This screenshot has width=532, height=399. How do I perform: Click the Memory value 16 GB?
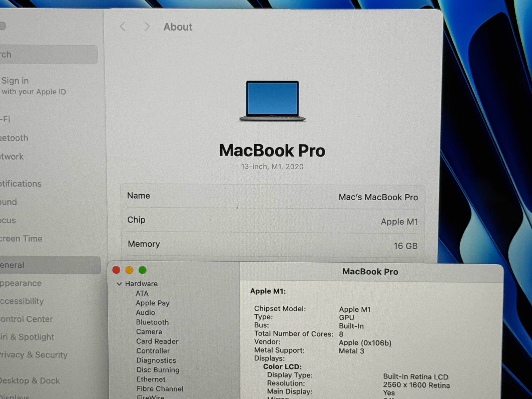coord(405,246)
